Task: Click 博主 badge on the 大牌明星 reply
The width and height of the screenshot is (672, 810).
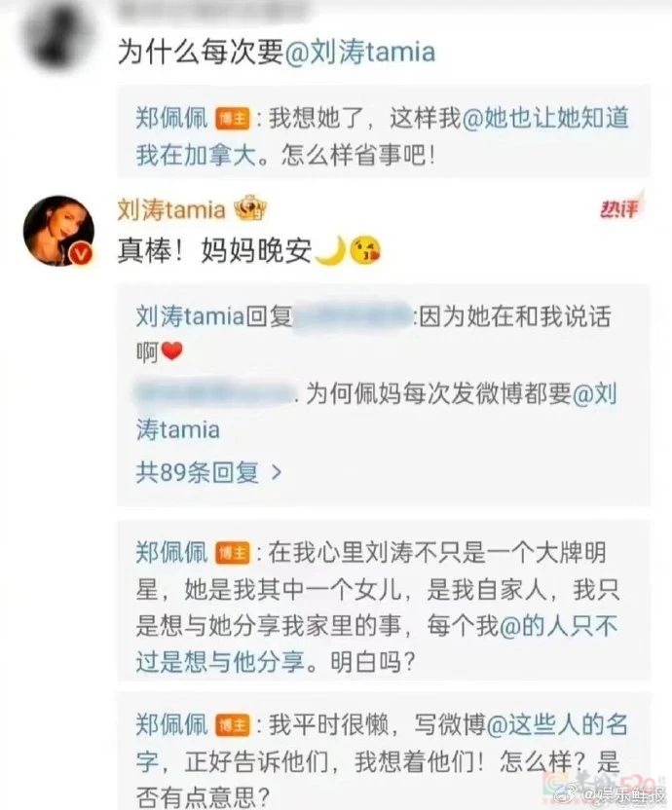Action: coord(232,553)
